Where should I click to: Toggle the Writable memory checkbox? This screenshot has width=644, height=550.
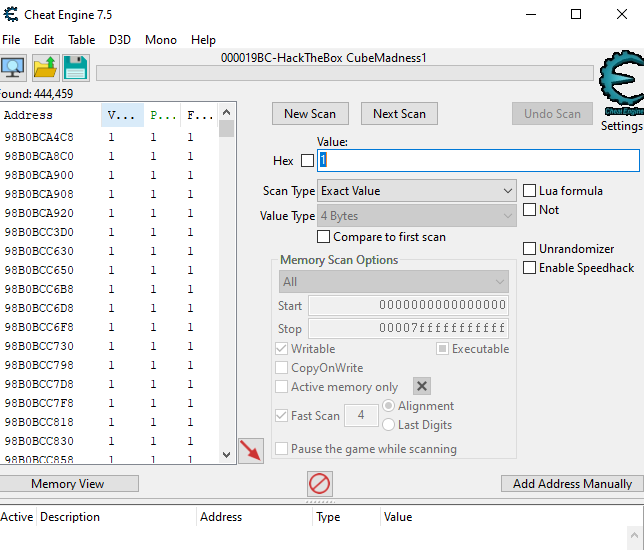281,349
